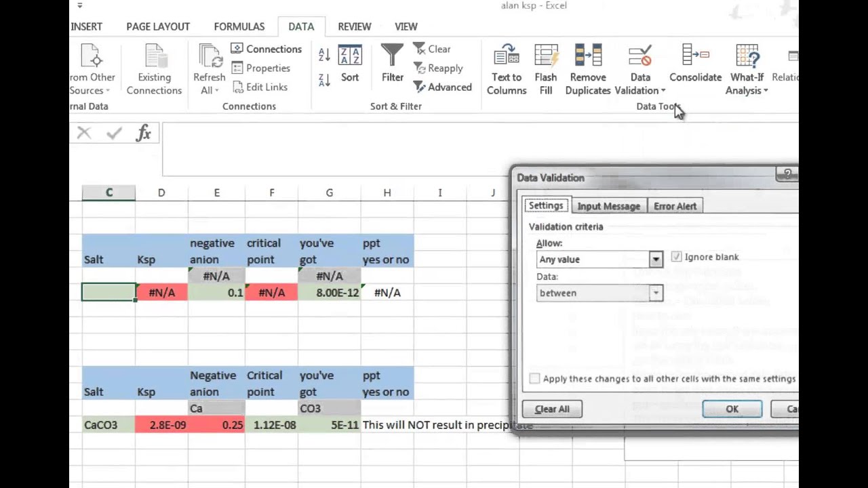Viewport: 868px width, 488px height.
Task: Click the Data Validation icon
Action: tap(640, 56)
